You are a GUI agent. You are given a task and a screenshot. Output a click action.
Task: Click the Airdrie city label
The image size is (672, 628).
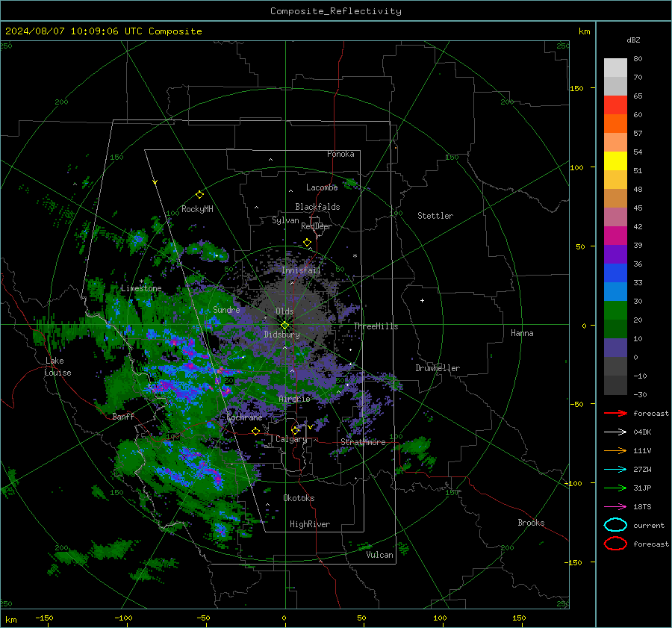pyautogui.click(x=294, y=399)
